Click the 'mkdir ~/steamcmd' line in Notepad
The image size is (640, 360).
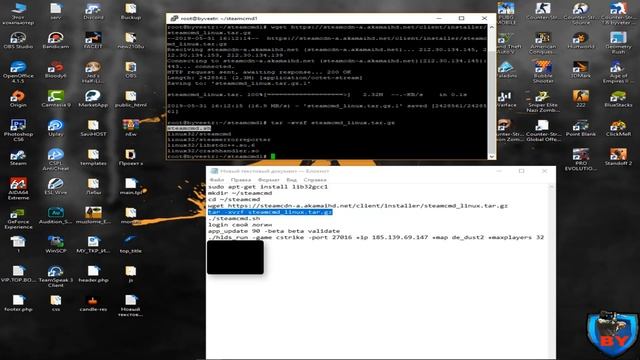coord(240,193)
